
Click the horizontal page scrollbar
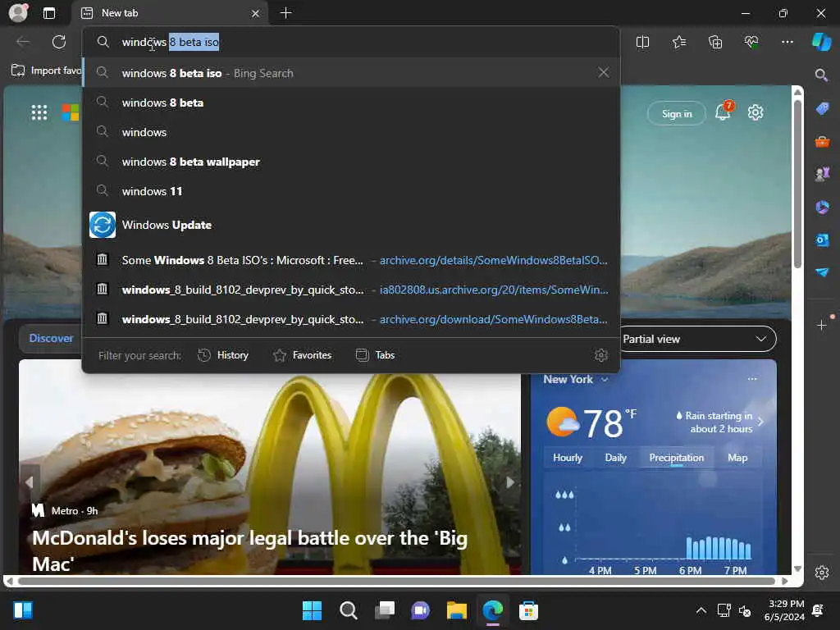396,582
